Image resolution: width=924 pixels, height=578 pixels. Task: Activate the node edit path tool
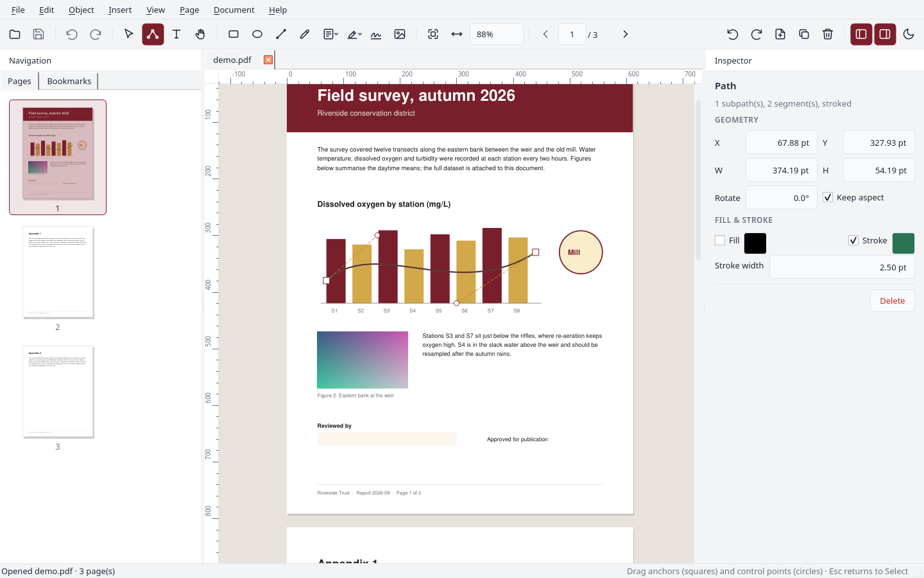tap(153, 34)
